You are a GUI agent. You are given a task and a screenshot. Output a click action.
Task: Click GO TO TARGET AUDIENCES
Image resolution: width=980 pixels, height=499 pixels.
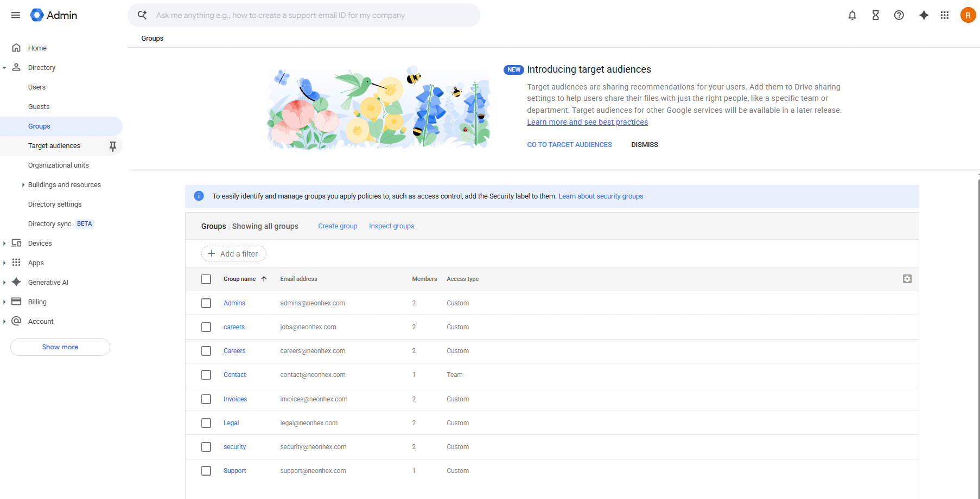click(569, 145)
